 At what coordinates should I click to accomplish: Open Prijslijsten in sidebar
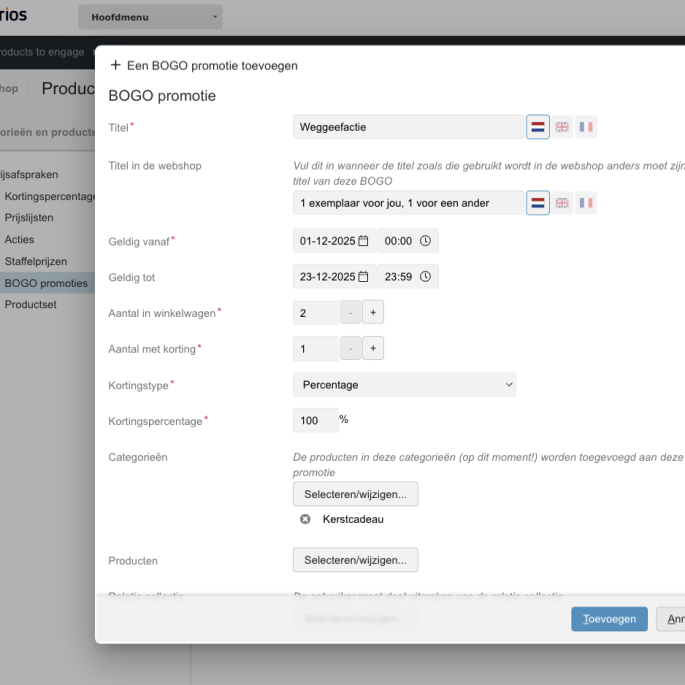29,217
